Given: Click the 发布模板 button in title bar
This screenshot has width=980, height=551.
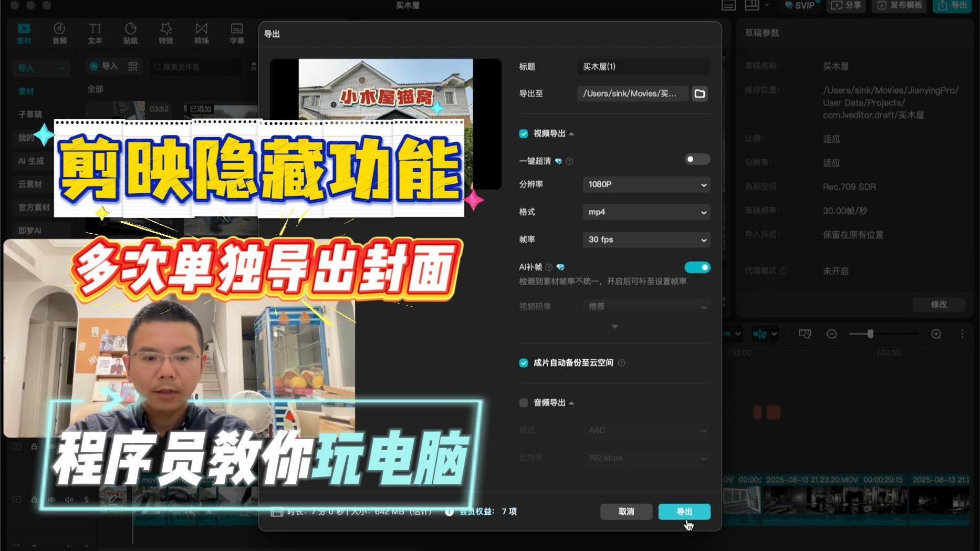Looking at the screenshot, I should [x=900, y=5].
